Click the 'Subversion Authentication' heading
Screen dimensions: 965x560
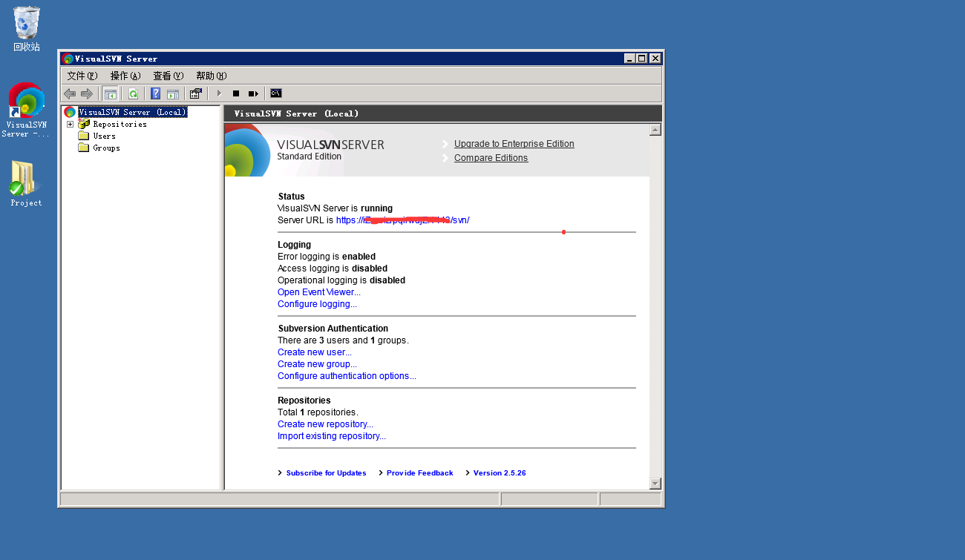[333, 329]
